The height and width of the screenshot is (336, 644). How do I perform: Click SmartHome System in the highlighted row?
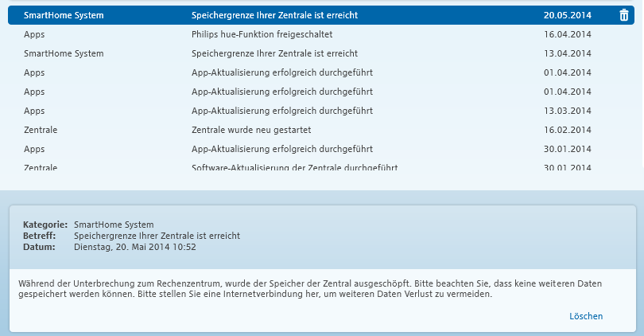coord(64,15)
